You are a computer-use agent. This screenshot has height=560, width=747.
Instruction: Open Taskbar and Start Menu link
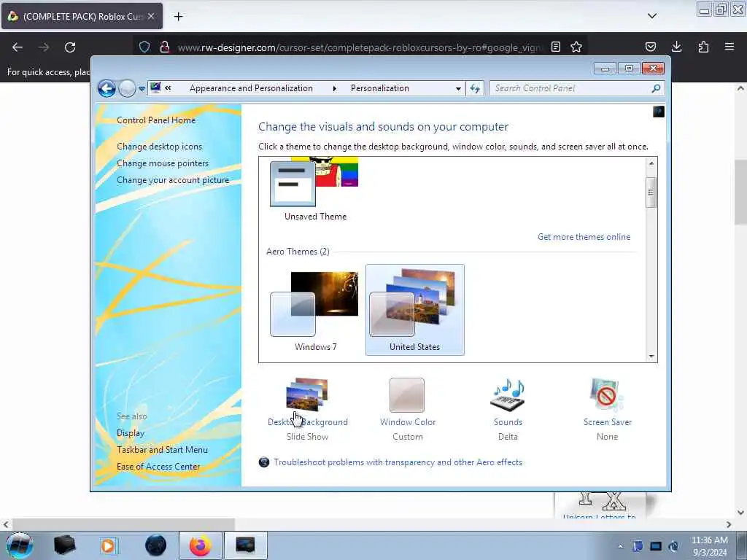click(x=162, y=449)
